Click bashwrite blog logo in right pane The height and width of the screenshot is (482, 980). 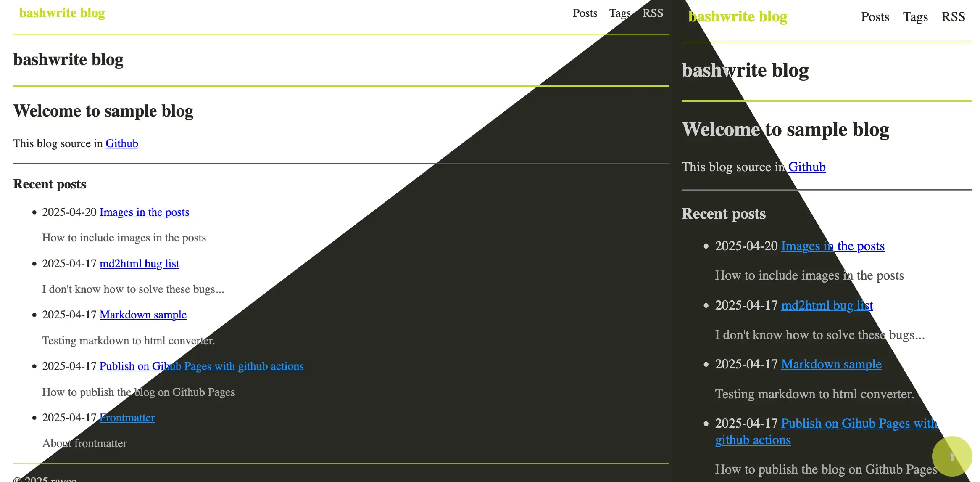point(738,16)
